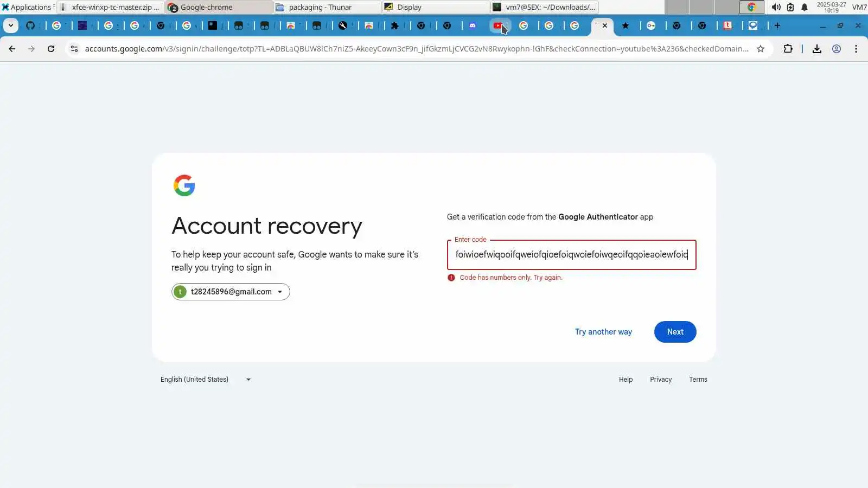Open Chrome extensions menu
The image size is (868, 488).
pyautogui.click(x=788, y=49)
